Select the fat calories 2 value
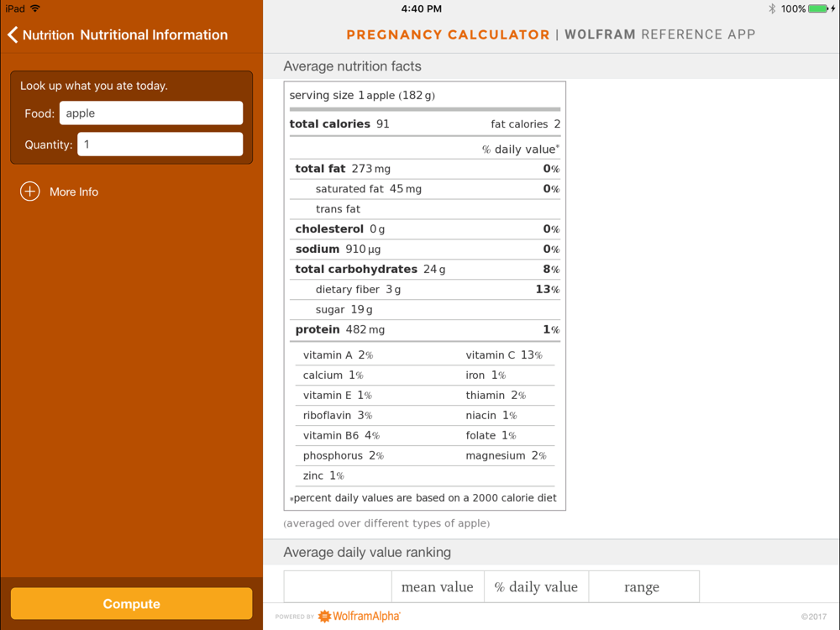Screen dimensions: 840x630 coord(526,123)
